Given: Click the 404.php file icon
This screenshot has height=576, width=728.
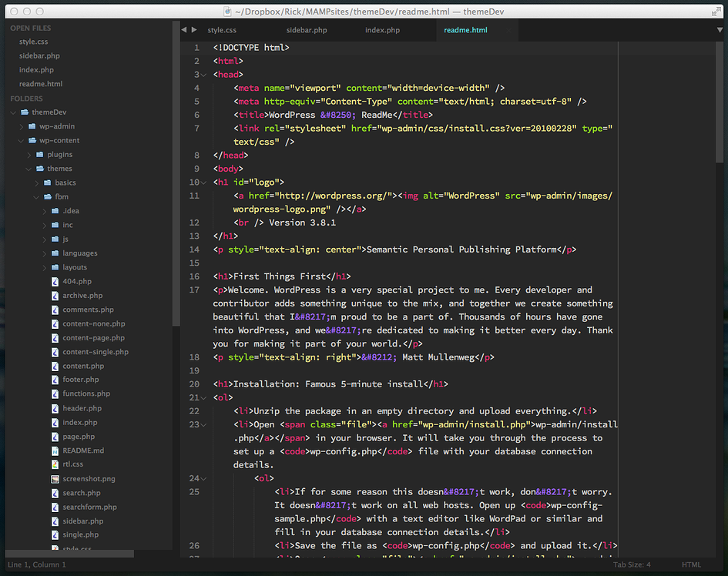Looking at the screenshot, I should 55,281.
